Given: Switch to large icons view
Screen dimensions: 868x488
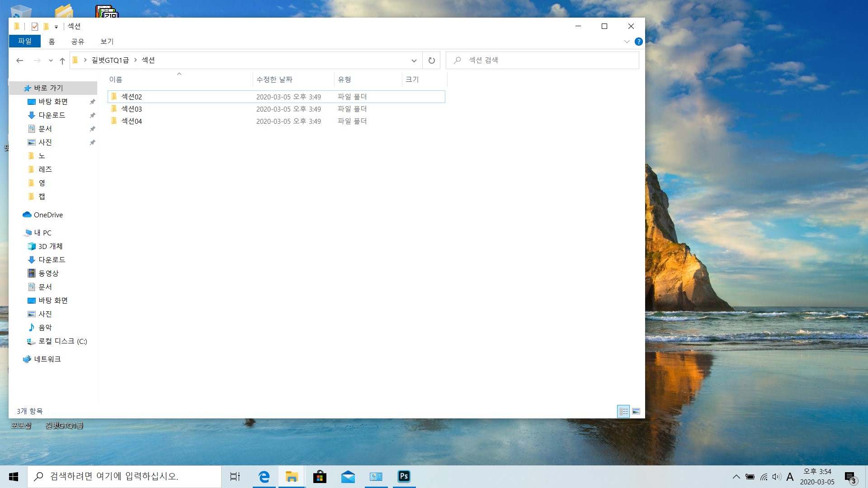Looking at the screenshot, I should pos(636,411).
